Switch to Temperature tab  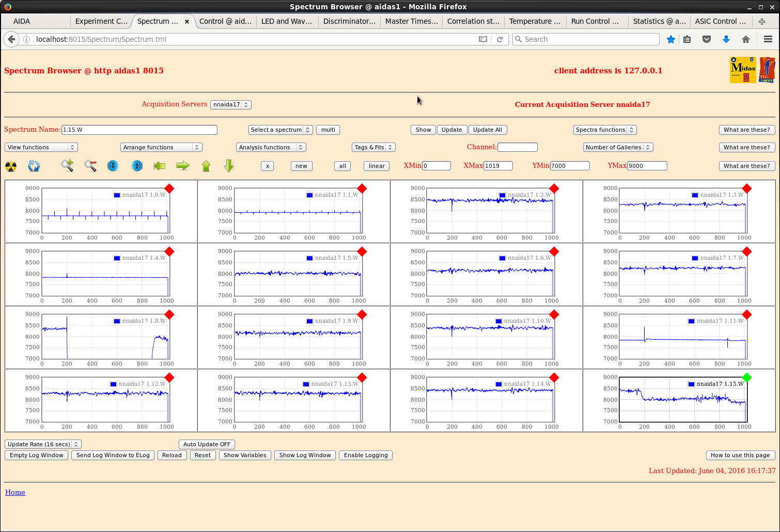pos(535,21)
